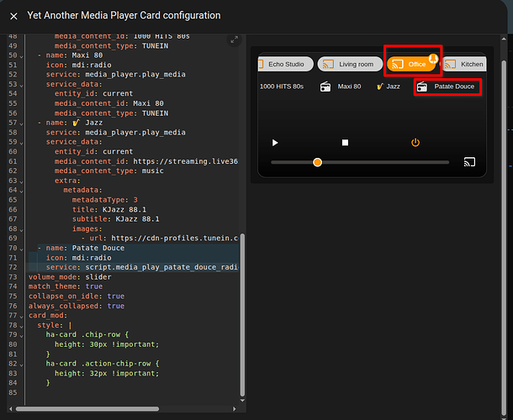The image size is (513, 420).
Task: Expand the code editor to fullscreen
Action: click(235, 39)
